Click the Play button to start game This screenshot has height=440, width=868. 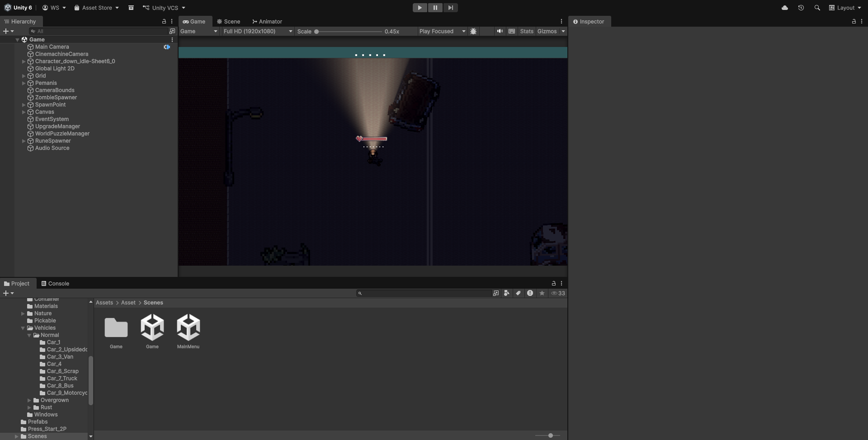pyautogui.click(x=420, y=8)
